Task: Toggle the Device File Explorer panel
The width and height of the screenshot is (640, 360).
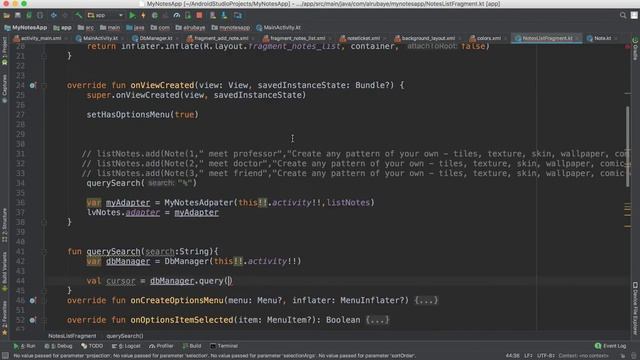Action: point(635,309)
